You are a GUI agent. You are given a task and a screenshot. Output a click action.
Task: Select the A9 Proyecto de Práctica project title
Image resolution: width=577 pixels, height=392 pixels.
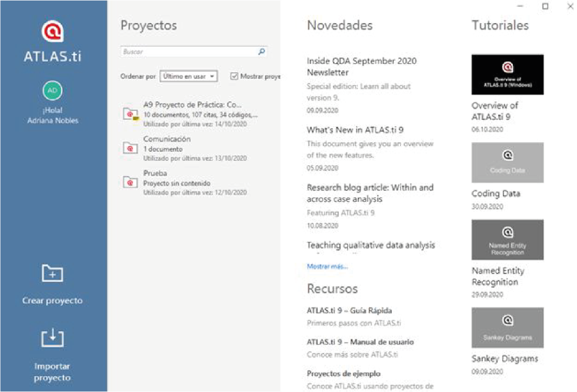(193, 104)
